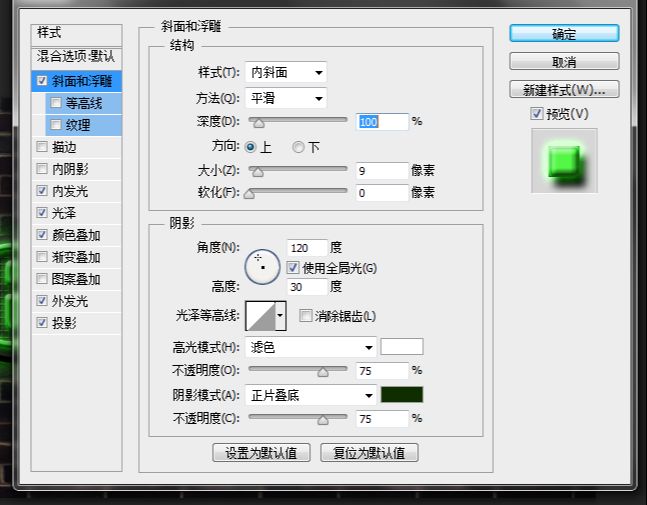Click the 大小 value field showing 9
Image resolution: width=647 pixels, height=505 pixels.
click(x=382, y=170)
